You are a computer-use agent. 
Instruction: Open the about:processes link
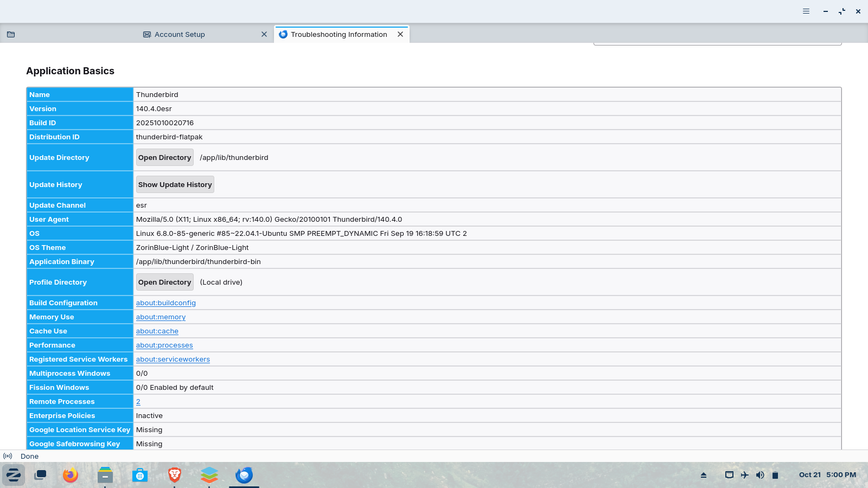164,345
